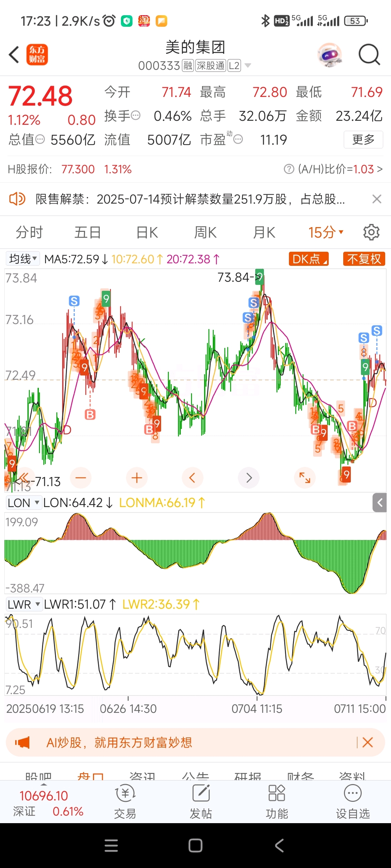Tap the 0704 11:15 time axis label
The height and width of the screenshot is (868, 391).
tap(257, 709)
